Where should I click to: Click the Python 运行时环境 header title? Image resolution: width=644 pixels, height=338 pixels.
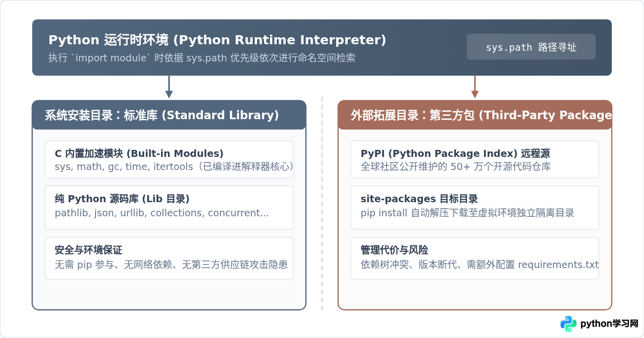pos(217,40)
